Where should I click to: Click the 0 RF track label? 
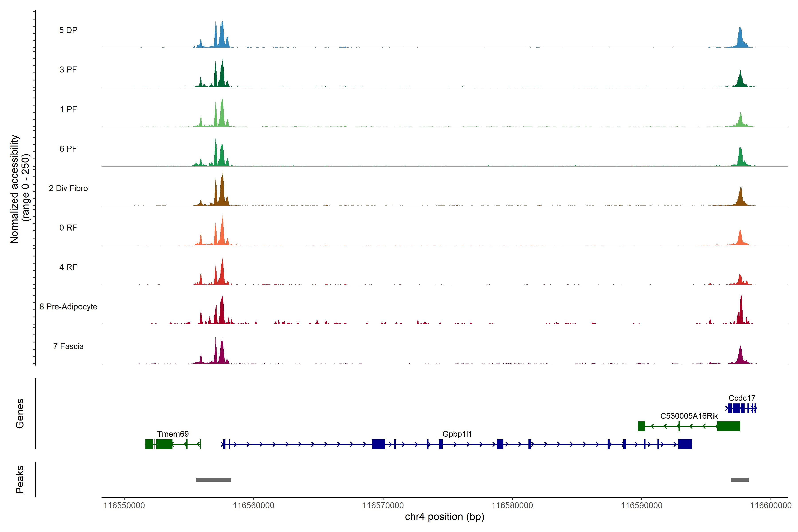(68, 228)
